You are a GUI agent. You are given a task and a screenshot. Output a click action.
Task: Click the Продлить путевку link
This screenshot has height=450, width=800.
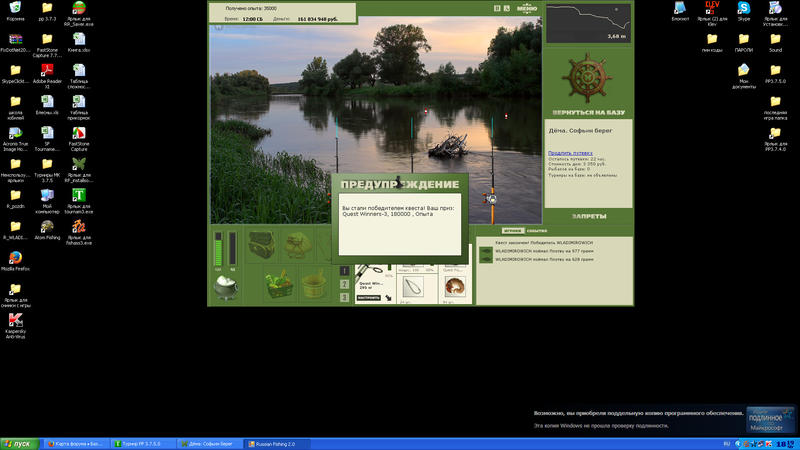(570, 153)
